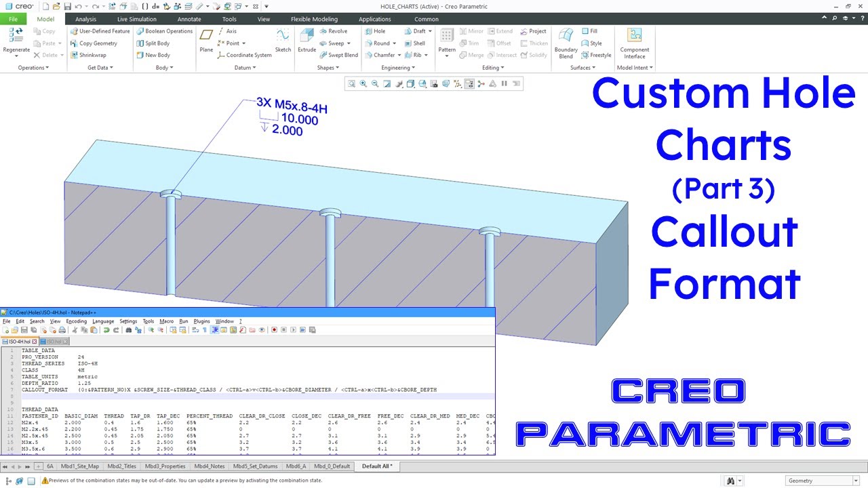Expand the Engineering group dropdown
Image resolution: width=868 pixels, height=488 pixels.
tap(398, 68)
